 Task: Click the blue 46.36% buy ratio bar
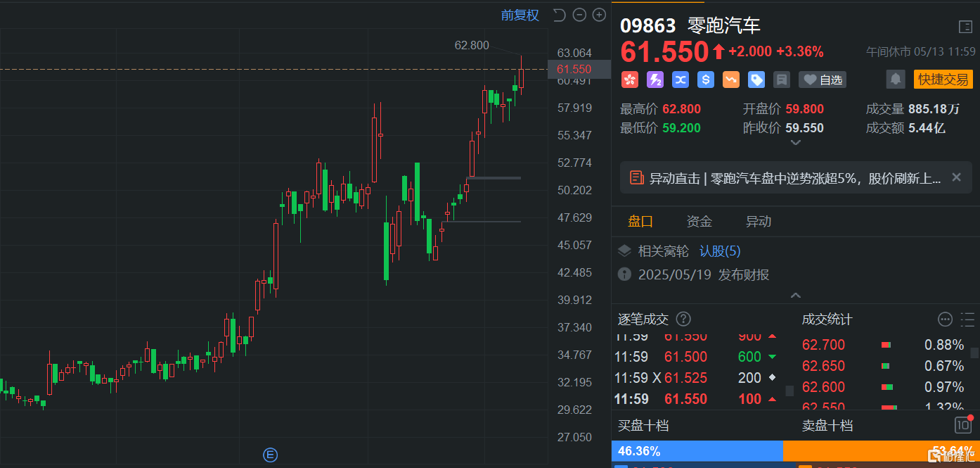tap(697, 451)
